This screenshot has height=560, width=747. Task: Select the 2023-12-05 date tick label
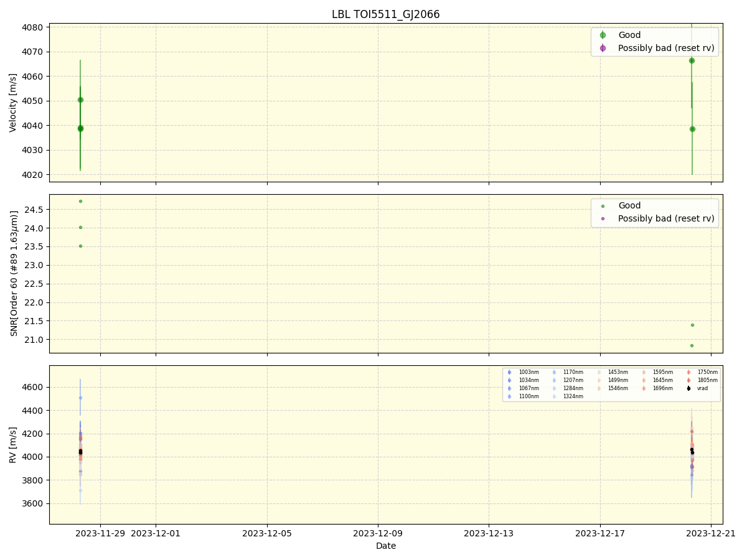click(x=267, y=533)
